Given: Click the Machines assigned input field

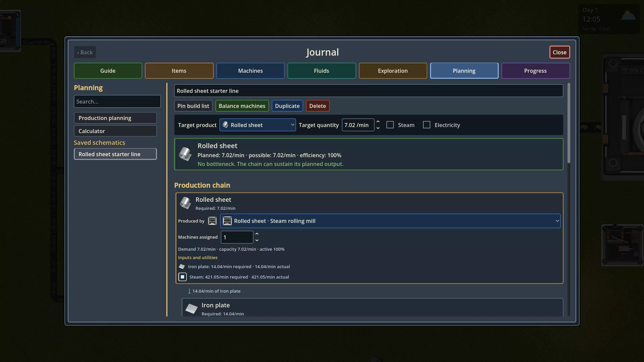Looking at the screenshot, I should click(x=237, y=237).
